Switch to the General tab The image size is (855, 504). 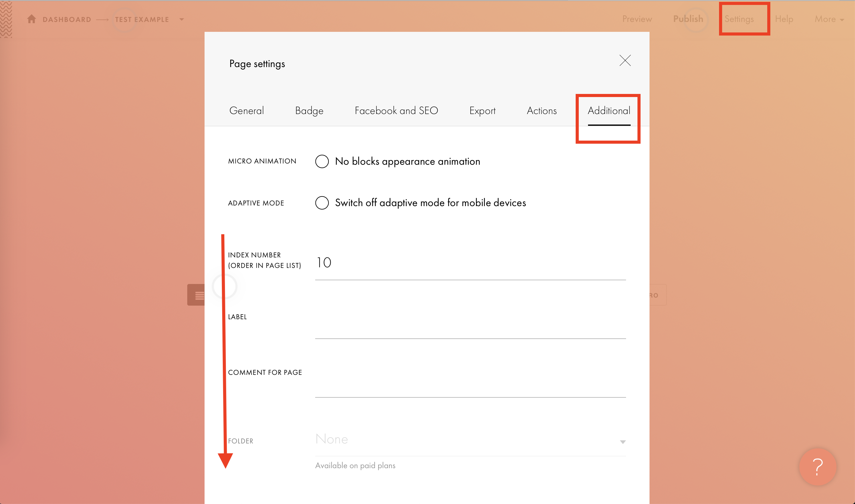(247, 110)
